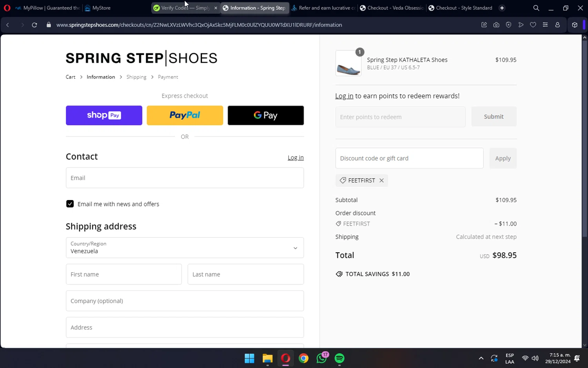Click the taskbar sync refresh tray icon
Viewport: 588px width, 368px height.
[x=494, y=358]
